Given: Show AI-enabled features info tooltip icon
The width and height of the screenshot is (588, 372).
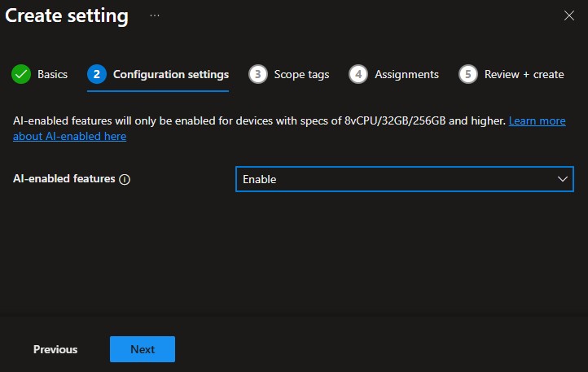Looking at the screenshot, I should coord(125,180).
